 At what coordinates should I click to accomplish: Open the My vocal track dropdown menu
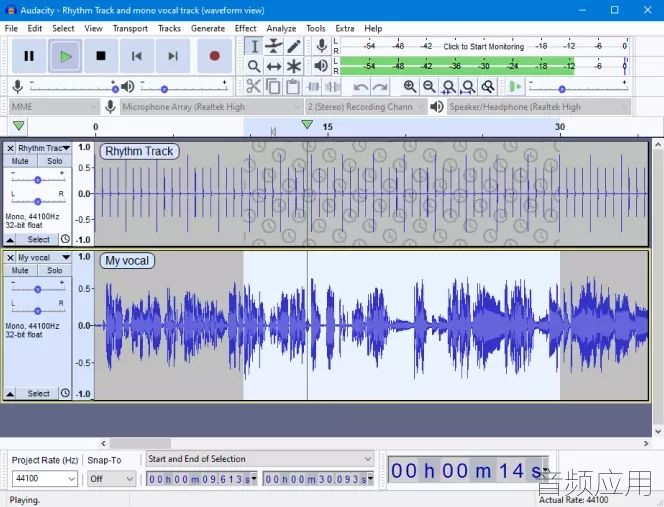44,257
